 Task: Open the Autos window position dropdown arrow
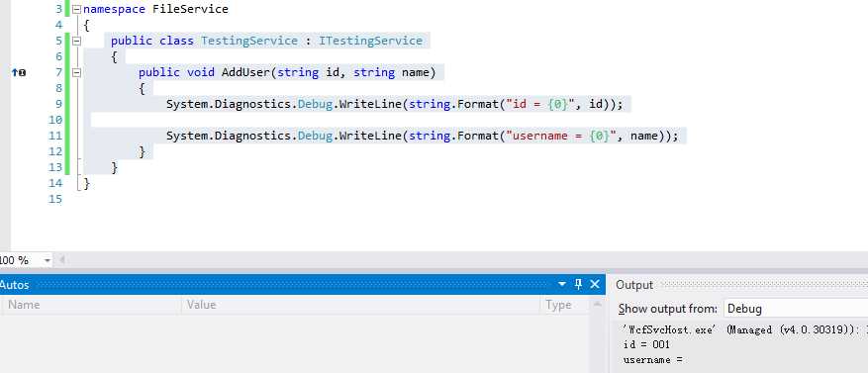[x=562, y=285]
